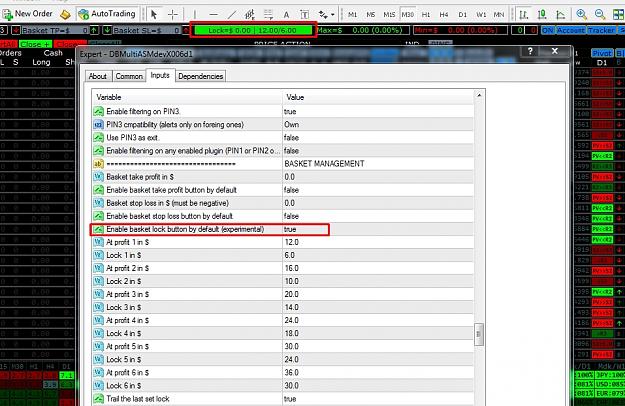The height and width of the screenshot is (406, 625).
Task: Click the Basket TP=$ field
Action: click(55, 30)
